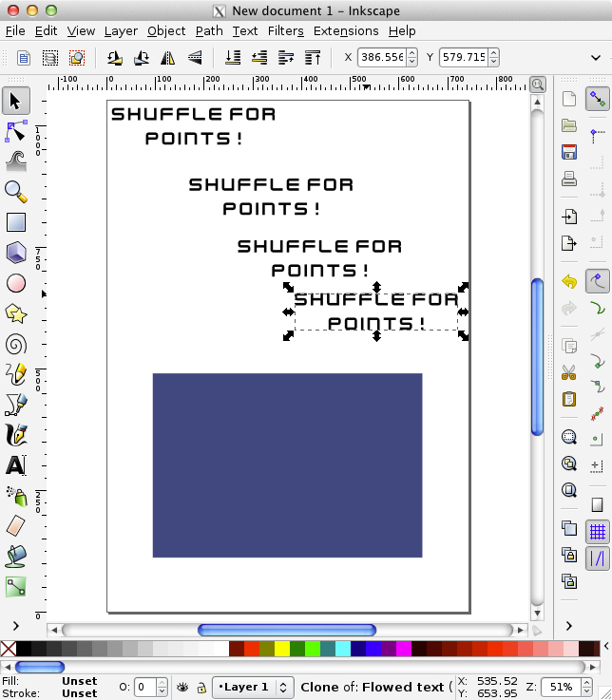The width and height of the screenshot is (612, 700).
Task: Choose the Zoom tool in toolbox
Action: [16, 191]
